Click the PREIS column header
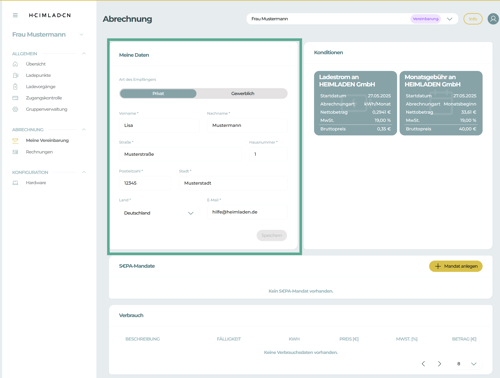 click(349, 339)
